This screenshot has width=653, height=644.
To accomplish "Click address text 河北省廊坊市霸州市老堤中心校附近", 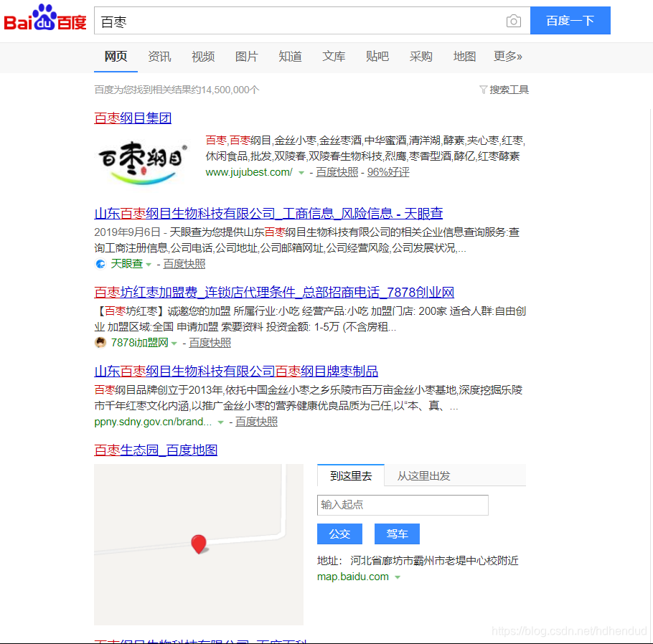I will tap(434, 560).
